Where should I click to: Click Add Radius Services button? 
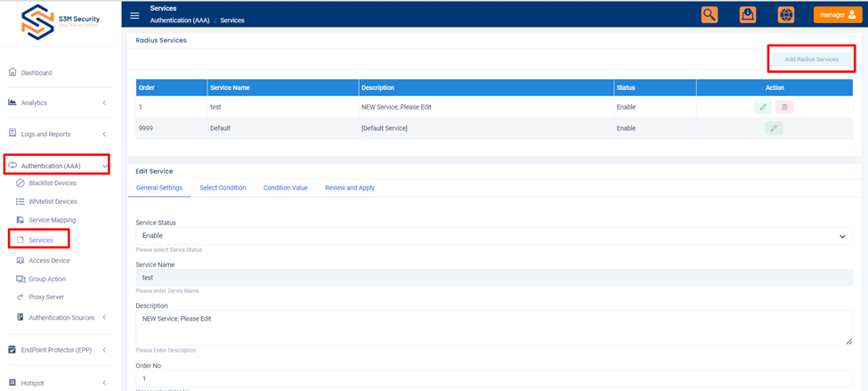[812, 59]
